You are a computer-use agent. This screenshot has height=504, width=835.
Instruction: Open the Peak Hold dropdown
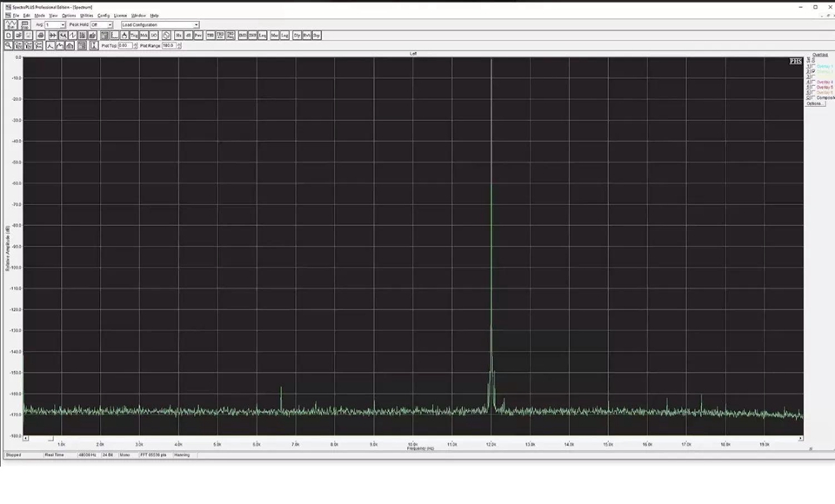click(x=110, y=25)
